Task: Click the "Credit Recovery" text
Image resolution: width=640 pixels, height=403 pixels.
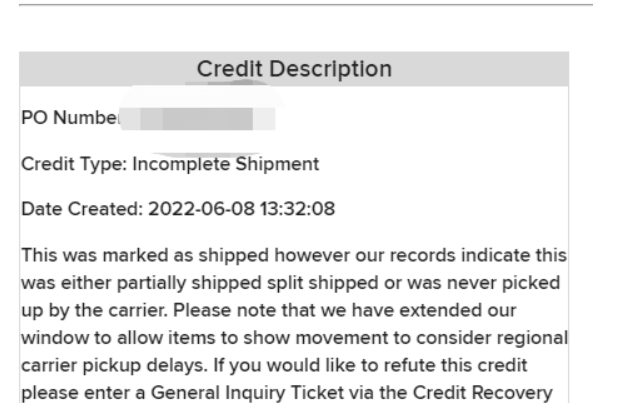Action: coord(483,393)
